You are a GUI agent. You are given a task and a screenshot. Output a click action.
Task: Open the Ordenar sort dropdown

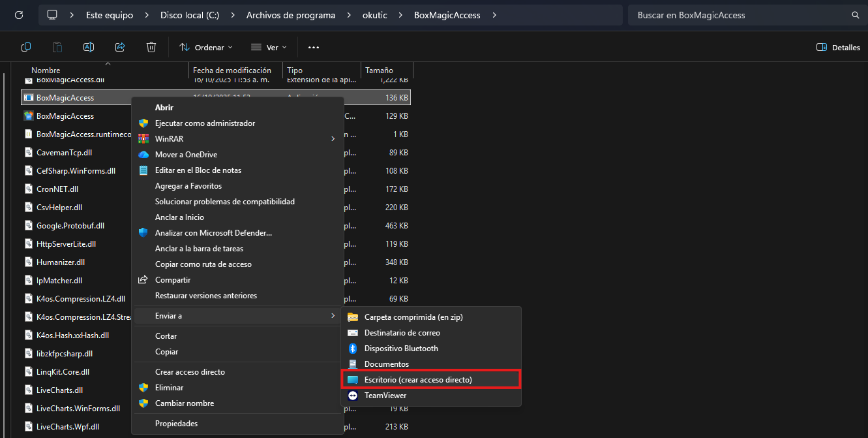click(x=205, y=48)
